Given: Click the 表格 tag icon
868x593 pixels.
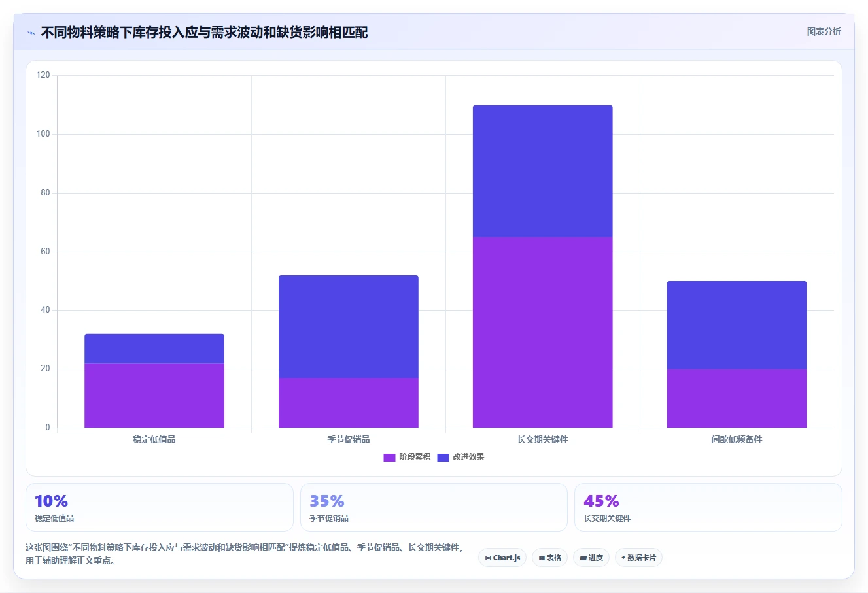Looking at the screenshot, I should tap(542, 558).
